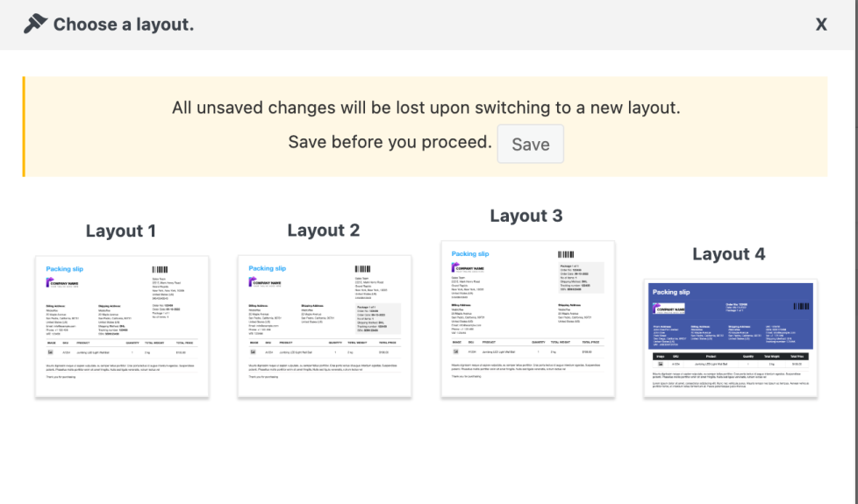Click the Layout 3 heading label
Screen dimensions: 858x504
[526, 216]
